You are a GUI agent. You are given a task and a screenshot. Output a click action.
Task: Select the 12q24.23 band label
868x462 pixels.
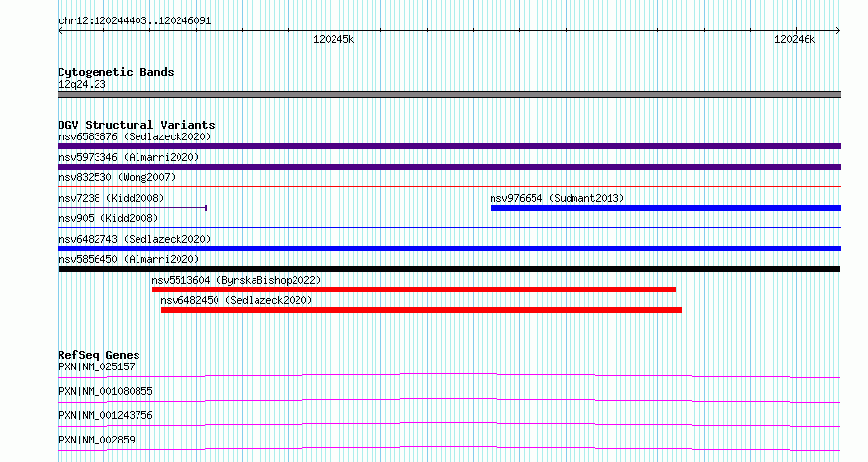click(x=82, y=84)
